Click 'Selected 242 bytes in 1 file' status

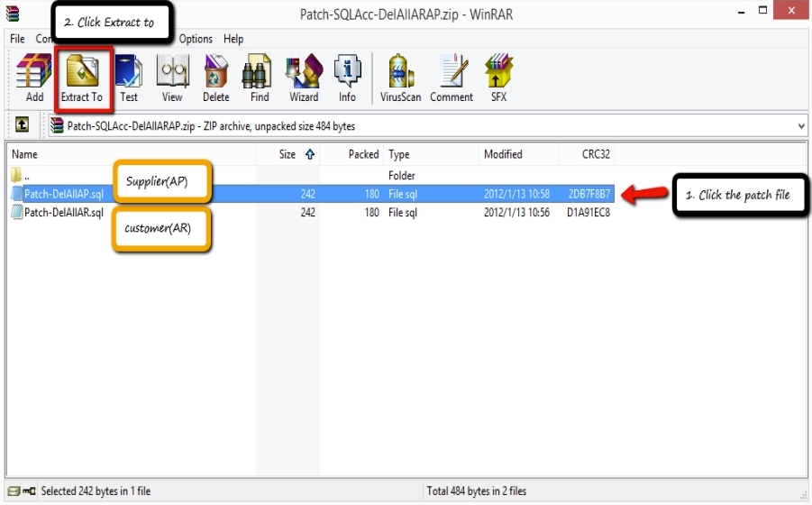(96, 491)
